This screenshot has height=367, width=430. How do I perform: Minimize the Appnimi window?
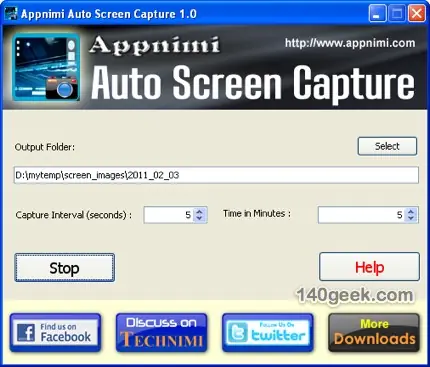[377, 14]
